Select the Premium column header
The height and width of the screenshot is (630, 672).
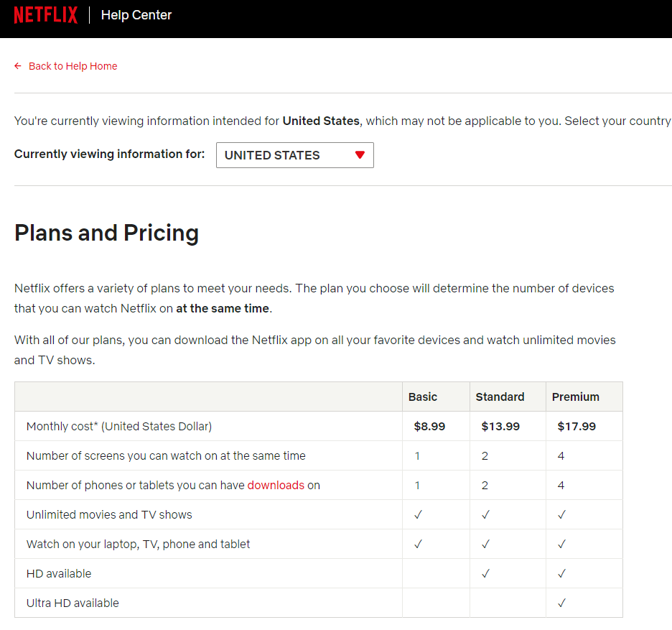(575, 397)
